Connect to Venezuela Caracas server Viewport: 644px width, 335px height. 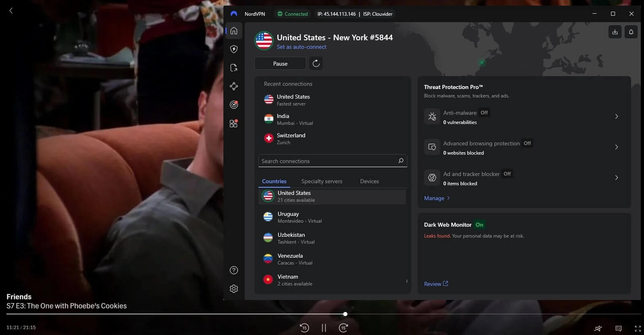332,259
